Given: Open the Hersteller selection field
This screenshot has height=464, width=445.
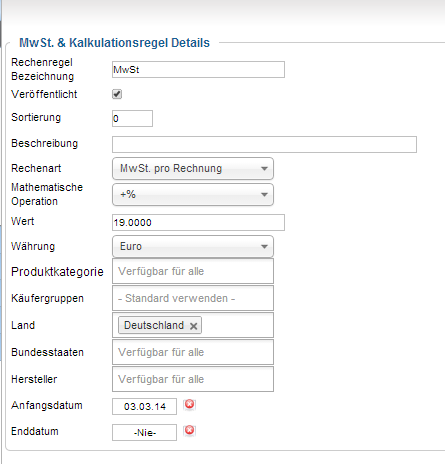Looking at the screenshot, I should click(x=193, y=379).
